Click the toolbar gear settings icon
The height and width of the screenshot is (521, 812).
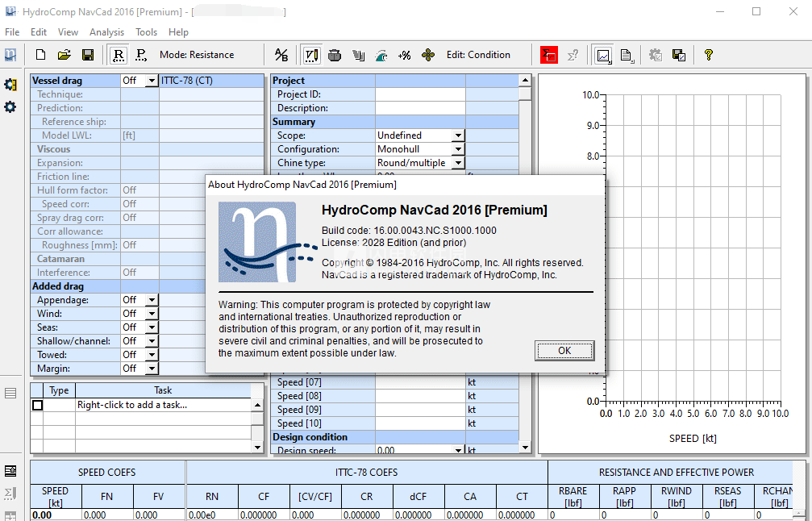point(656,55)
